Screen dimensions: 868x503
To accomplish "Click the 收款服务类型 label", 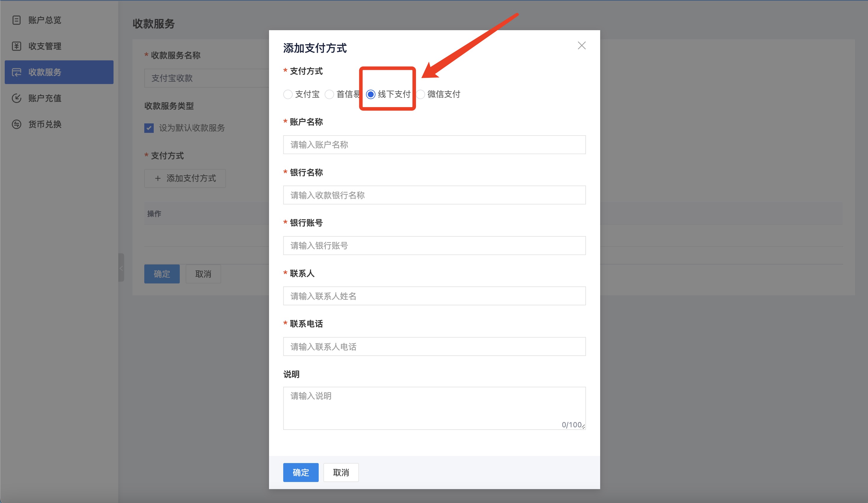I will 169,106.
